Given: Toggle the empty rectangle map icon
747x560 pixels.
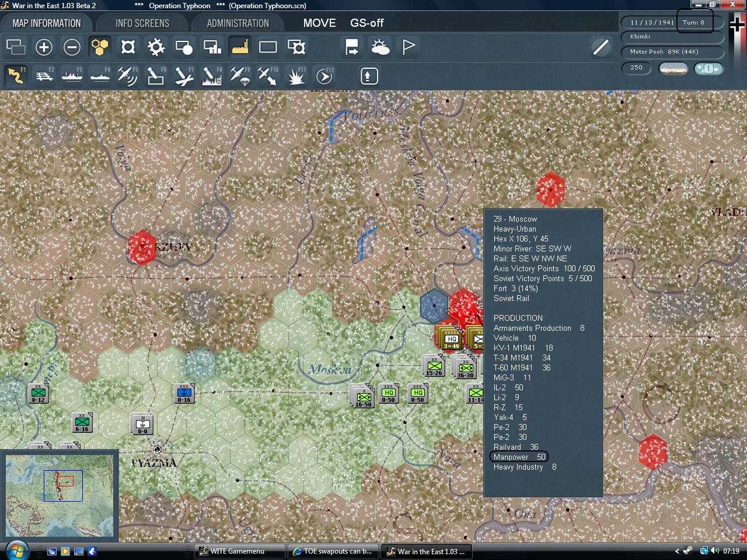Looking at the screenshot, I should point(268,47).
